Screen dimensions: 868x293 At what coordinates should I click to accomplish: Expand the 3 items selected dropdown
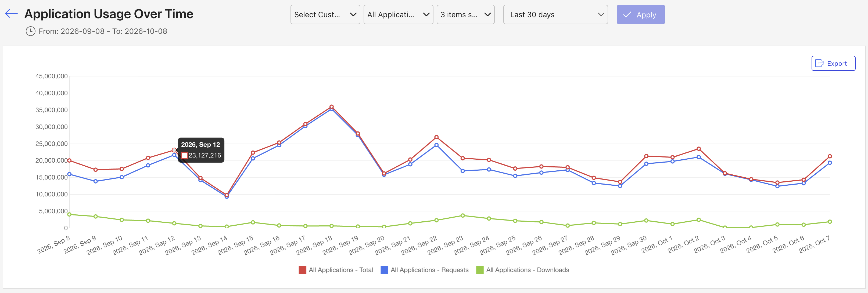click(465, 14)
